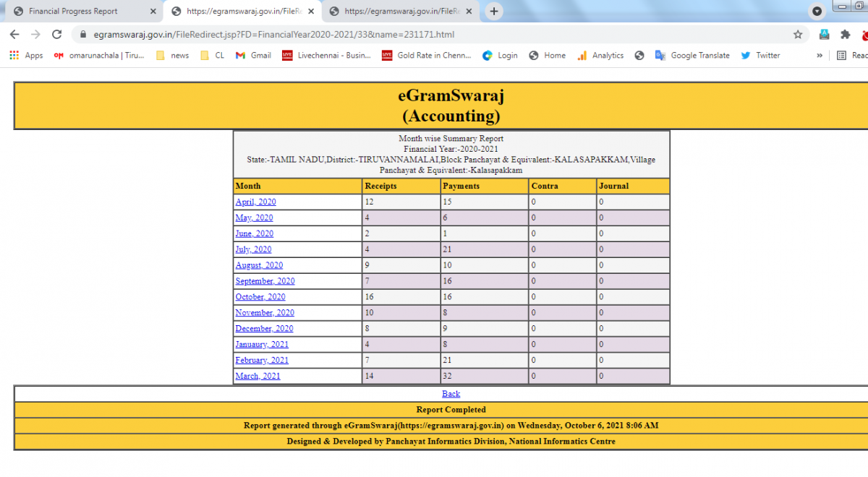Click the browser back arrow

(14, 34)
